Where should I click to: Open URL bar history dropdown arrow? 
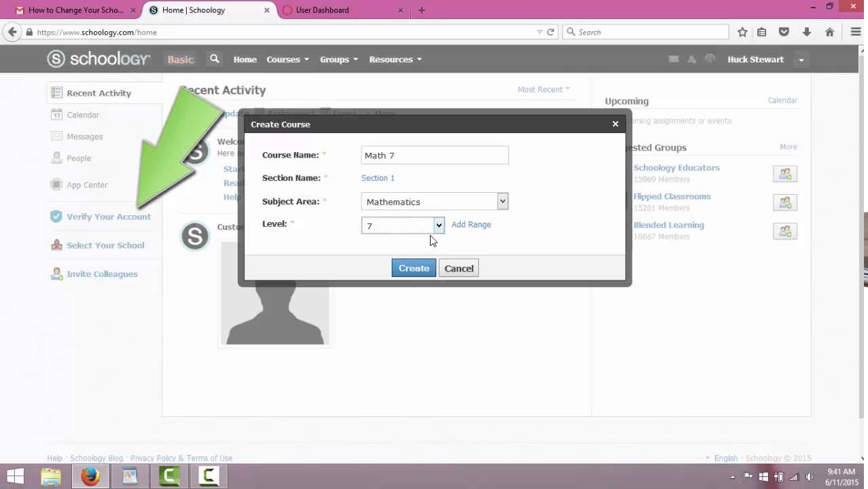point(539,32)
